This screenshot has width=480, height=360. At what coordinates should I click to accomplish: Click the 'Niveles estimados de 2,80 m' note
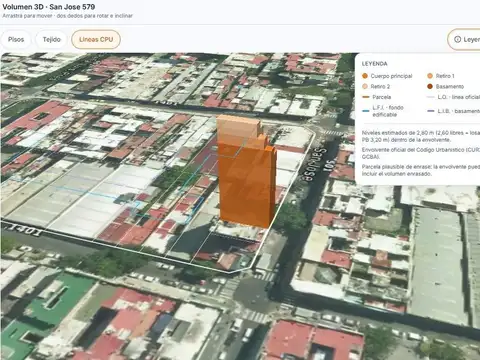point(421,136)
